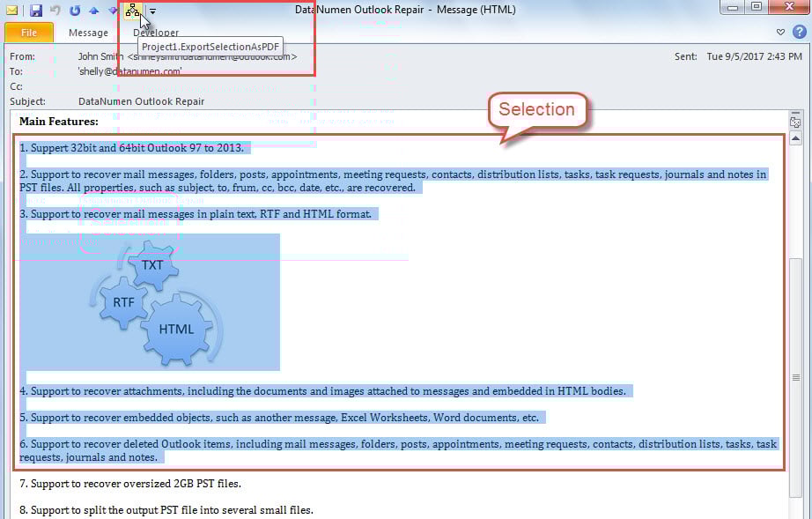This screenshot has height=519, width=812.
Task: Click line '7. Support to recover oversized 2GB PST files'
Action: pyautogui.click(x=130, y=484)
